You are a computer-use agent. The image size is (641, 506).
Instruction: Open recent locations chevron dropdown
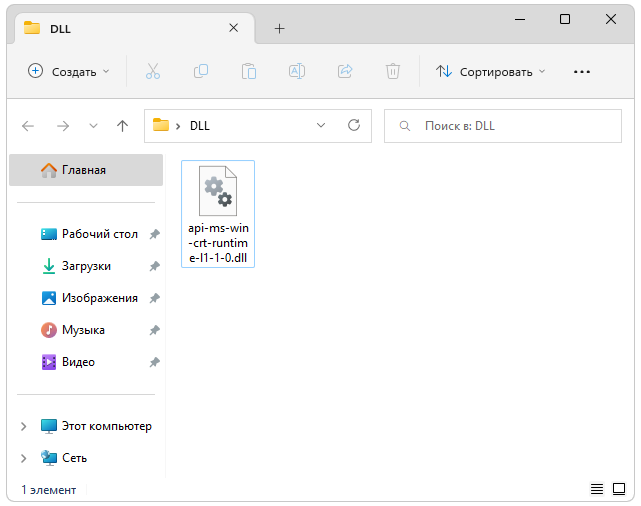[94, 126]
